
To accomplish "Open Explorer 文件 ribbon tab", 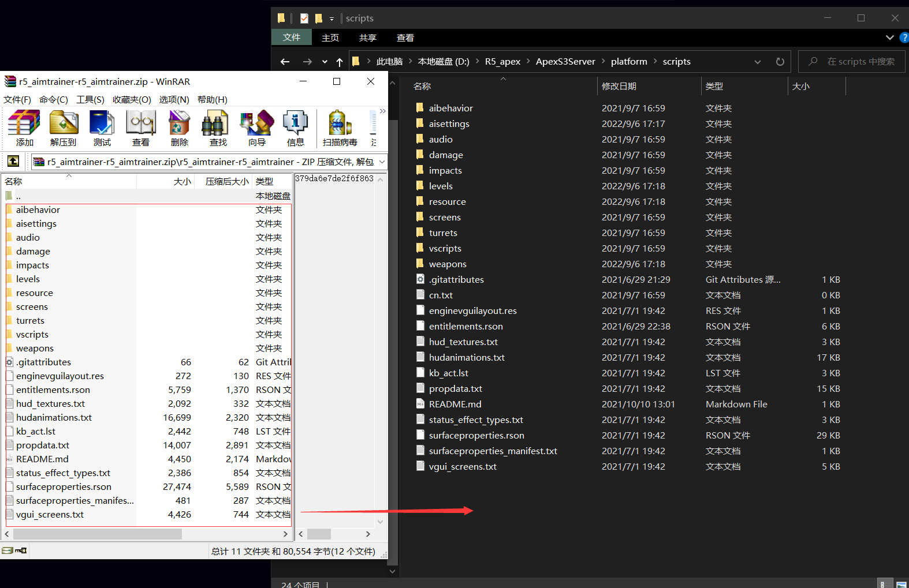I will tap(292, 38).
